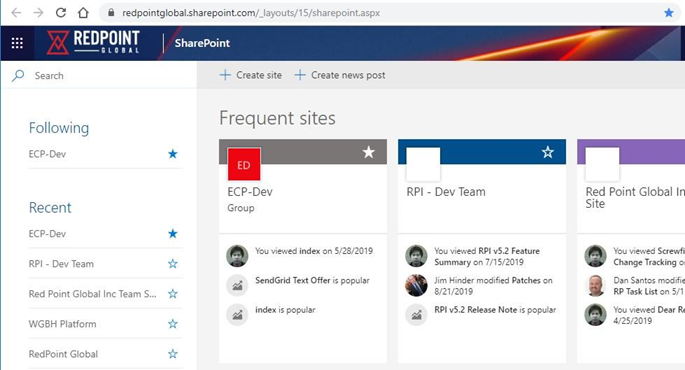Open Red Point Global Inc card title
685x370 pixels.
click(x=635, y=197)
